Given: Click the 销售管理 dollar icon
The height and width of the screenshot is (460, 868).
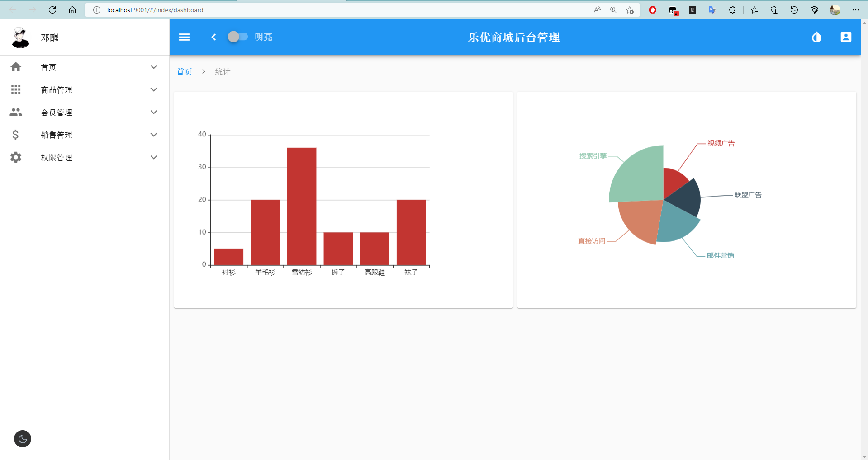Looking at the screenshot, I should pyautogui.click(x=16, y=135).
